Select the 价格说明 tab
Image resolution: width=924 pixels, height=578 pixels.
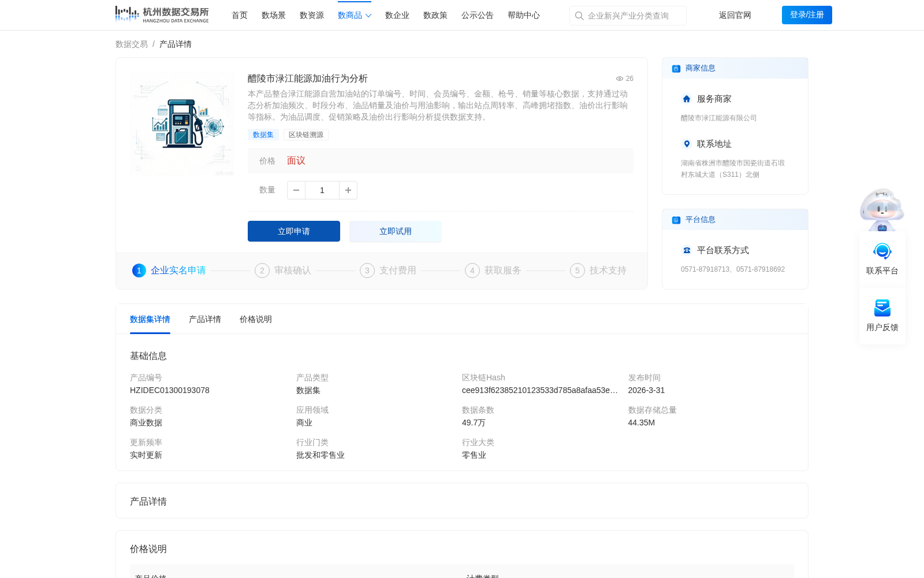point(256,319)
